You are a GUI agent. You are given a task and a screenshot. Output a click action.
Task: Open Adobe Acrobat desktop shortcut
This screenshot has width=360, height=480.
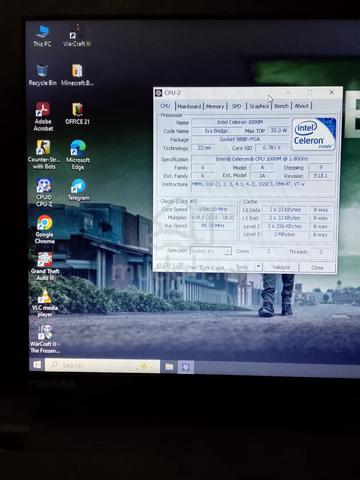(x=43, y=116)
